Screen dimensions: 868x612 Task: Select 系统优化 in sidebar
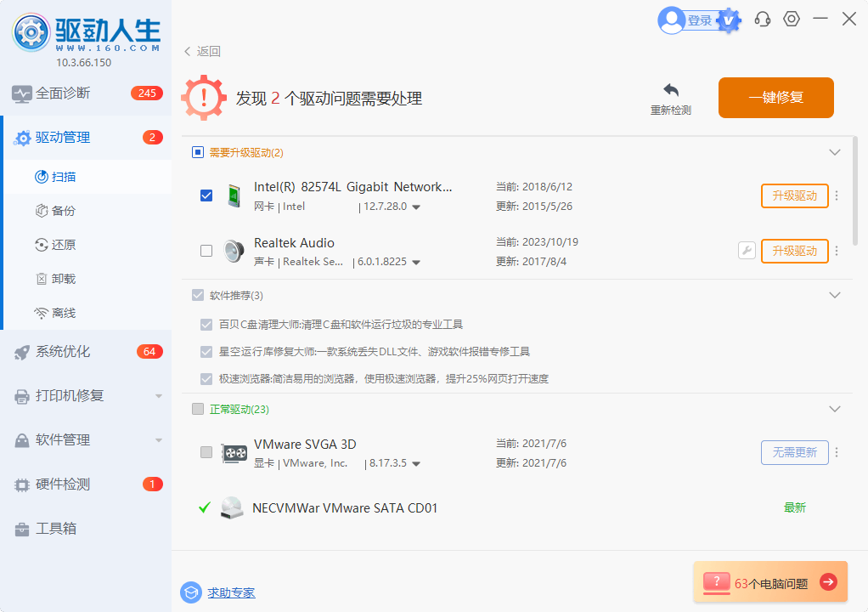[86, 352]
